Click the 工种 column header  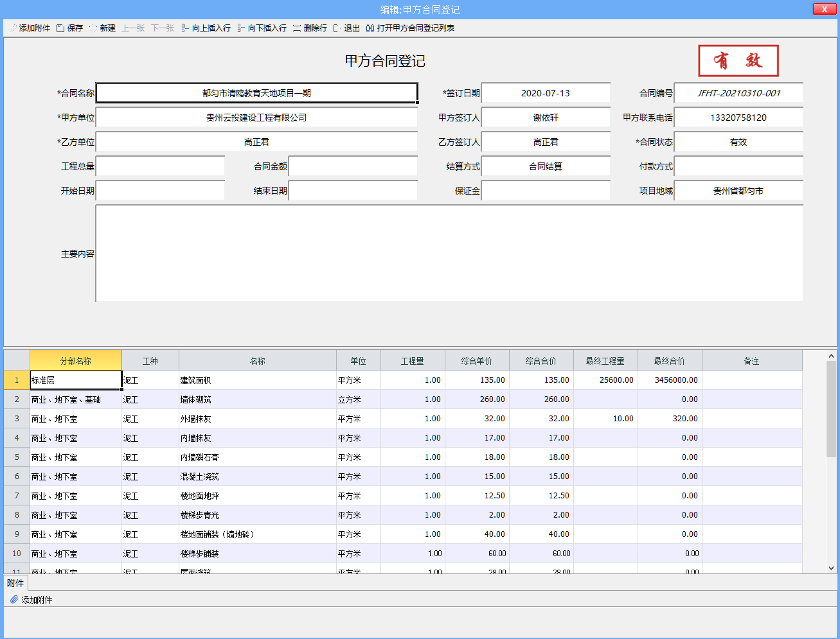coord(150,361)
